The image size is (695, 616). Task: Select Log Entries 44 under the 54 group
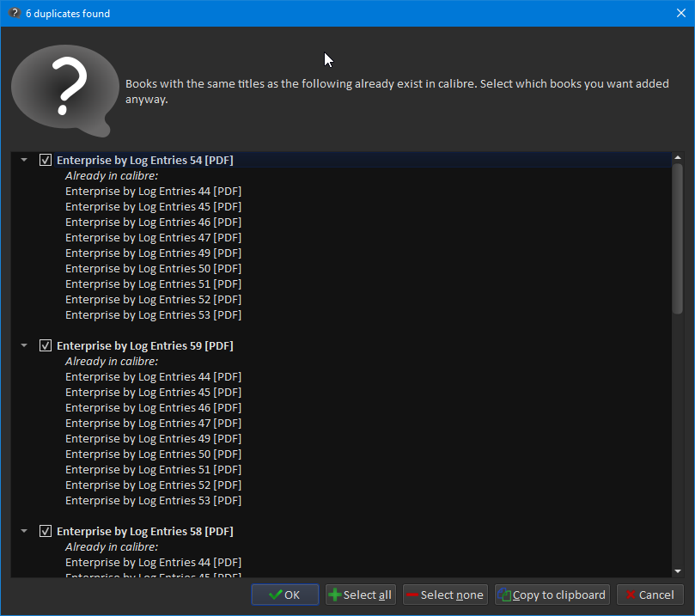(x=154, y=191)
